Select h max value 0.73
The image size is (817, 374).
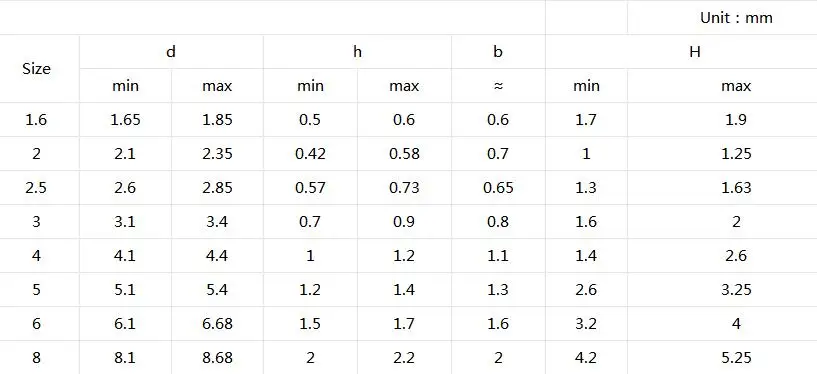tap(404, 188)
